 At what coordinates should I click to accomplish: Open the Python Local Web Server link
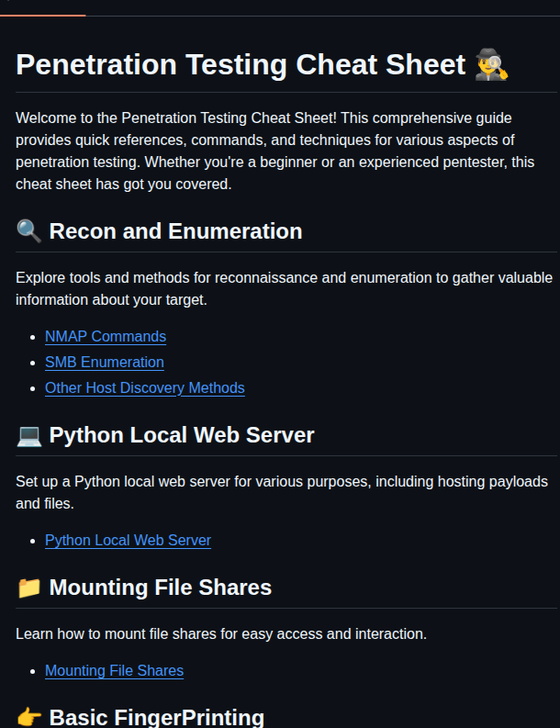[x=129, y=541]
